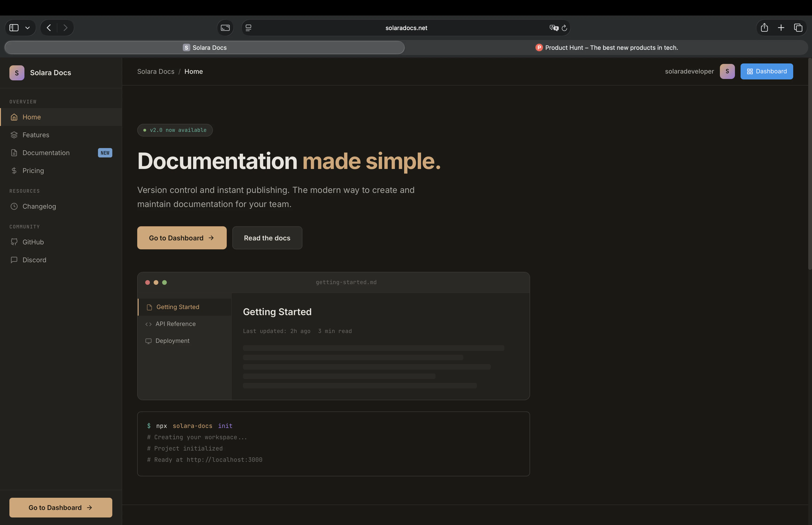This screenshot has height=525, width=812.
Task: Toggle the Safari sidebar panel
Action: 14,28
